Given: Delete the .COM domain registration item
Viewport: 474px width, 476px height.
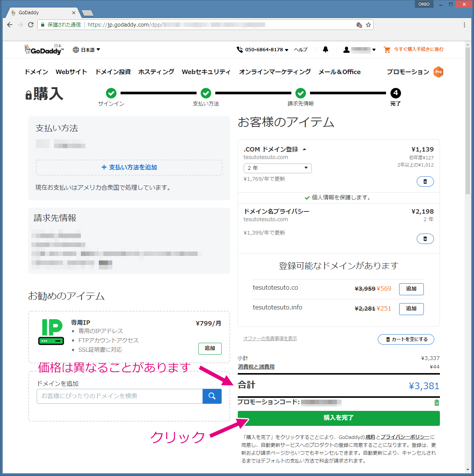Looking at the screenshot, I should point(425,181).
